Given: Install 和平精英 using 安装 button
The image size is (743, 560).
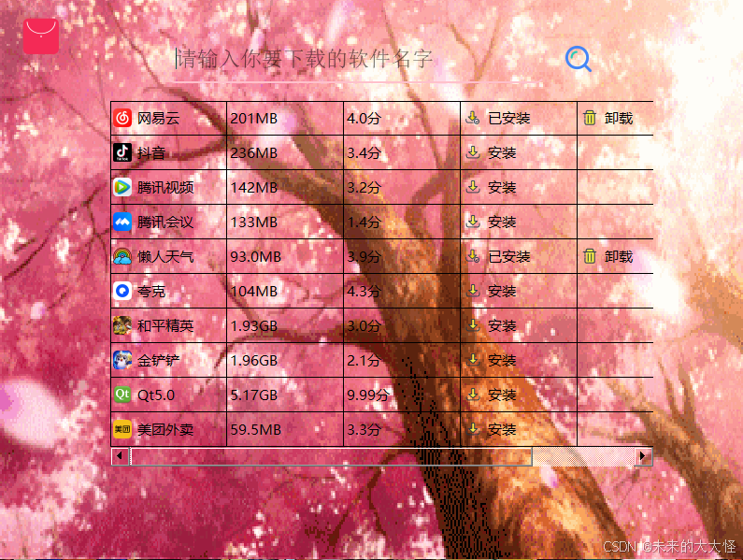Looking at the screenshot, I should pos(491,325).
